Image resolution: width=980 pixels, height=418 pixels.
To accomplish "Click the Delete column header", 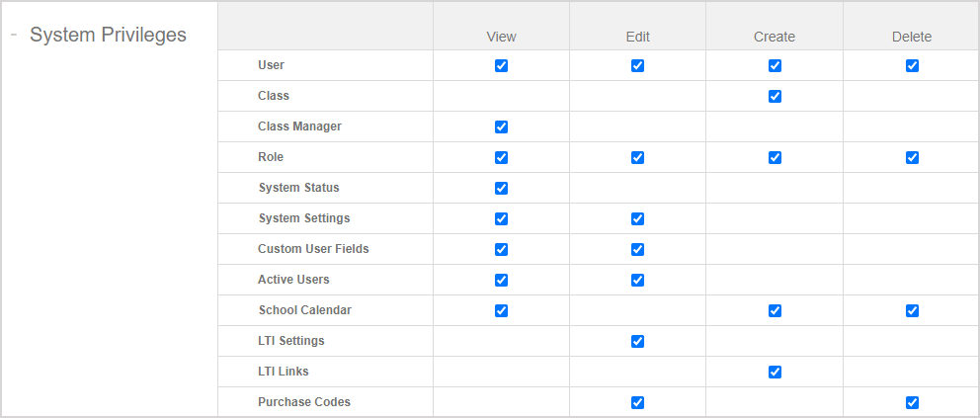I will (x=912, y=37).
